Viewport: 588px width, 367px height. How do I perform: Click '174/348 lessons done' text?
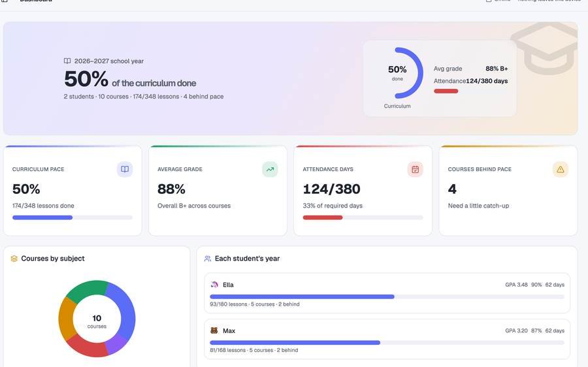point(43,206)
